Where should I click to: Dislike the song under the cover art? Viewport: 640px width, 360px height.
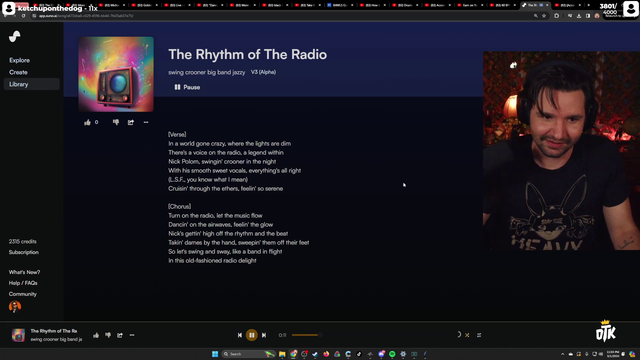[116, 122]
